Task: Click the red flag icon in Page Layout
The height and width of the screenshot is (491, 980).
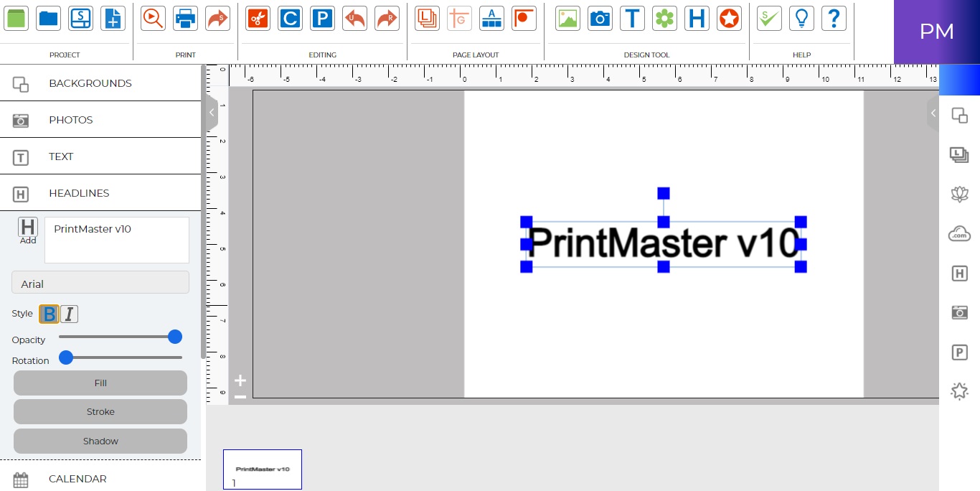Action: [x=524, y=18]
